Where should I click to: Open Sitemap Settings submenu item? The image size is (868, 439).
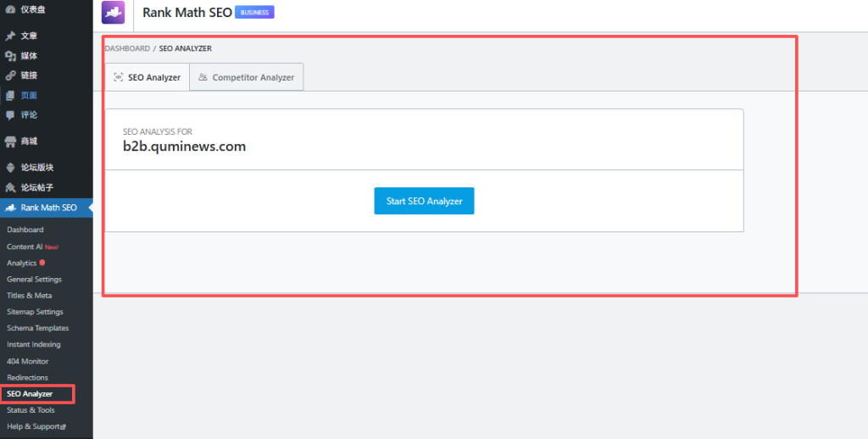35,312
